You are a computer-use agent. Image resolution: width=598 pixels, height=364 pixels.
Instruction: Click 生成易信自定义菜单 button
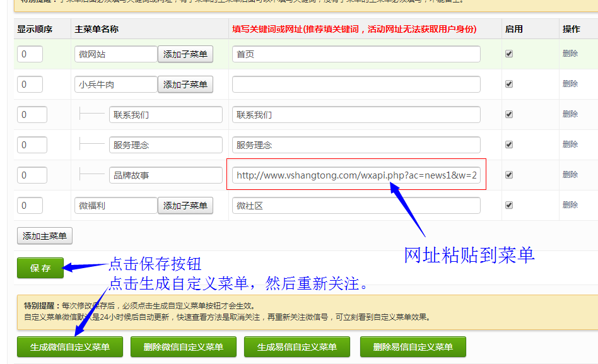(x=297, y=347)
